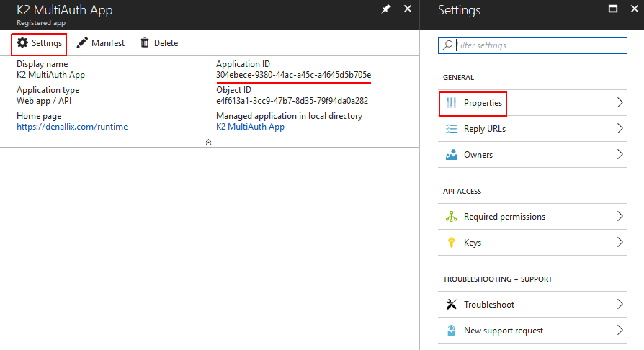
Task: Click the Manifest pencil icon
Action: (82, 43)
